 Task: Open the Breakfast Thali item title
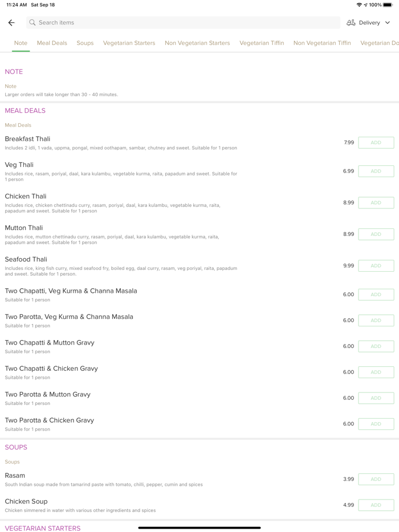coord(27,139)
